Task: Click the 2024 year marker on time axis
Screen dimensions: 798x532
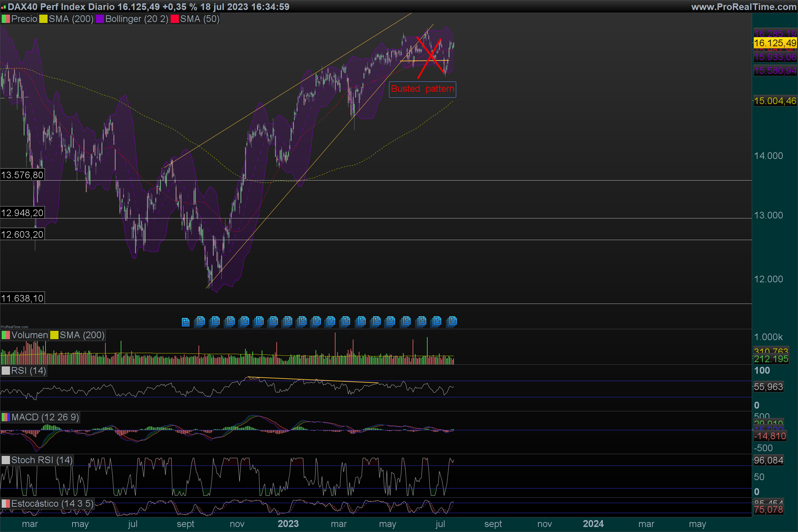Action: tap(593, 524)
